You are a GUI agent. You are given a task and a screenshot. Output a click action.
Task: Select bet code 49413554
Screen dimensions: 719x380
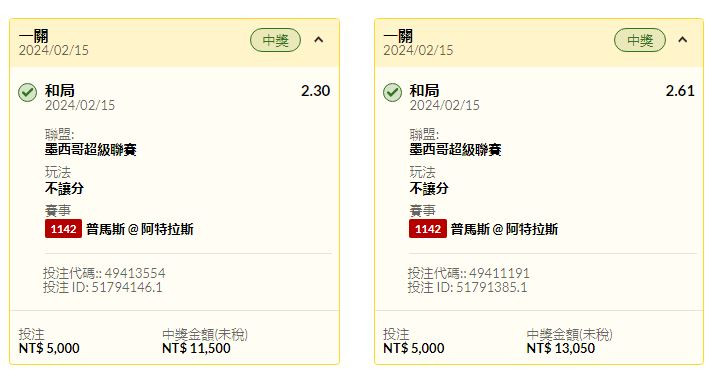[135, 273]
